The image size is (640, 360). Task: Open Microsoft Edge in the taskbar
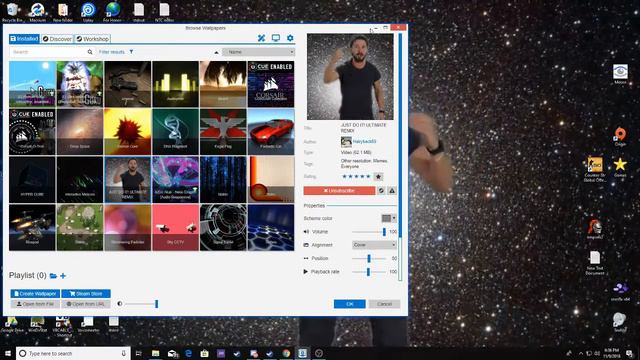click(189, 353)
